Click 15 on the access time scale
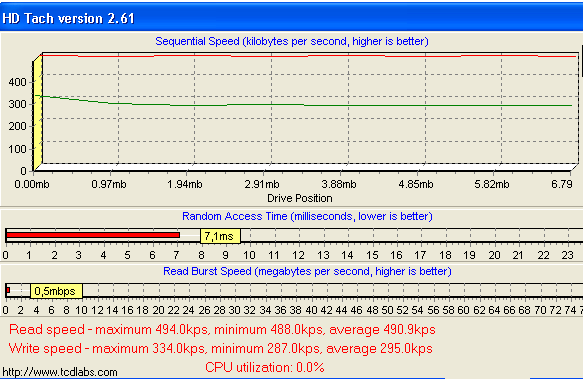 coord(372,255)
